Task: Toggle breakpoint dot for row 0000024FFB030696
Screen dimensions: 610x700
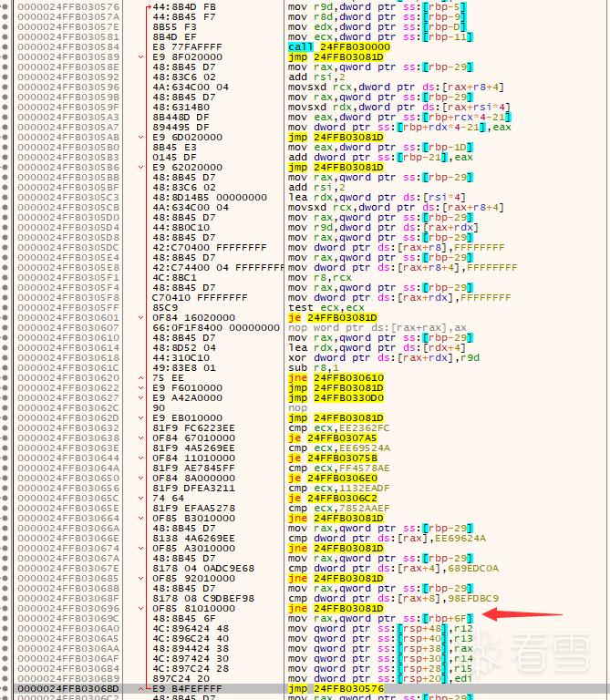Action: (x=5, y=609)
